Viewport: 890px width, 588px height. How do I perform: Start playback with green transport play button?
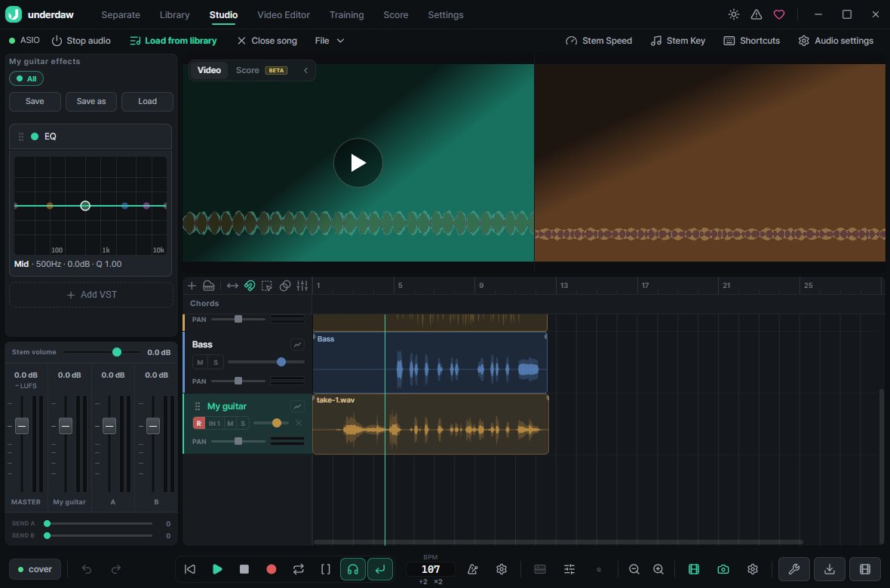point(216,569)
